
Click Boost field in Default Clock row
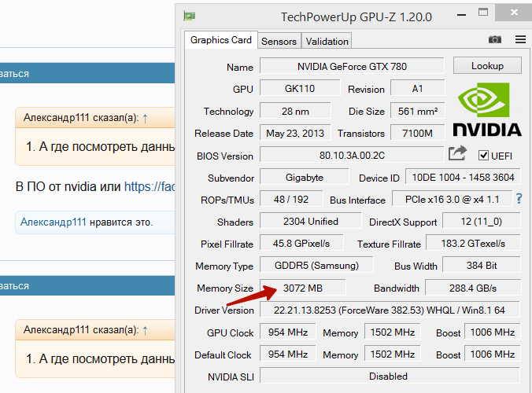[x=493, y=354]
